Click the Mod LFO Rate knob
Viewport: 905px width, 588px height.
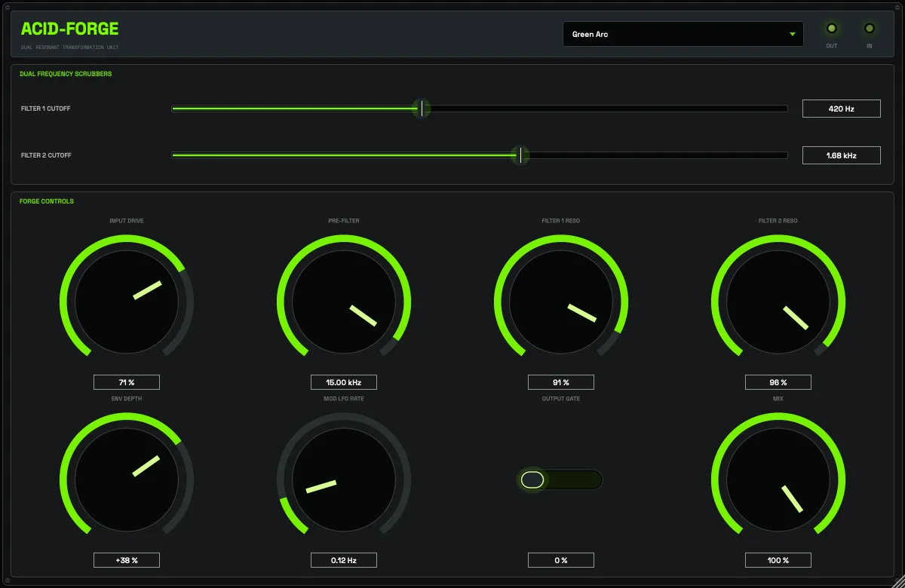pyautogui.click(x=344, y=479)
